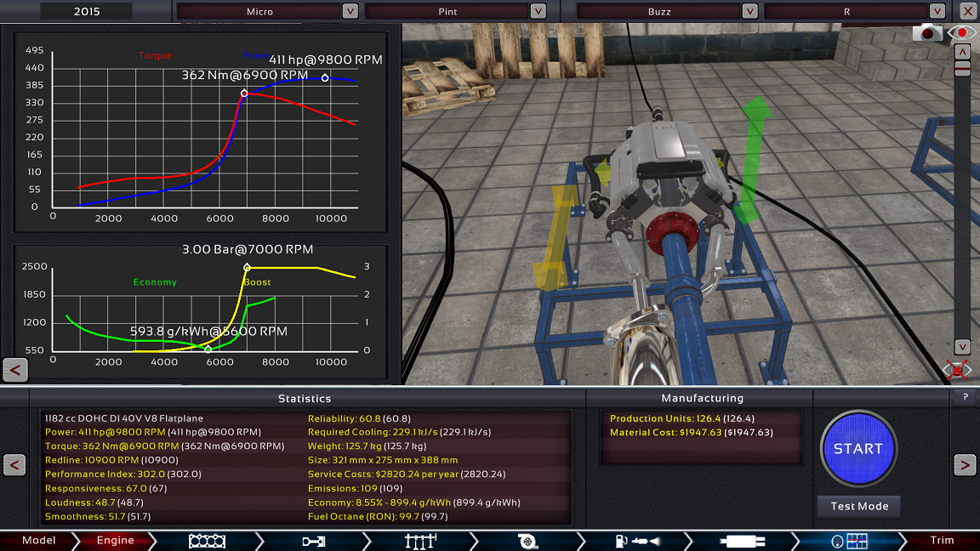Click the peak power marker on the graph
980x551 pixels.
click(325, 78)
